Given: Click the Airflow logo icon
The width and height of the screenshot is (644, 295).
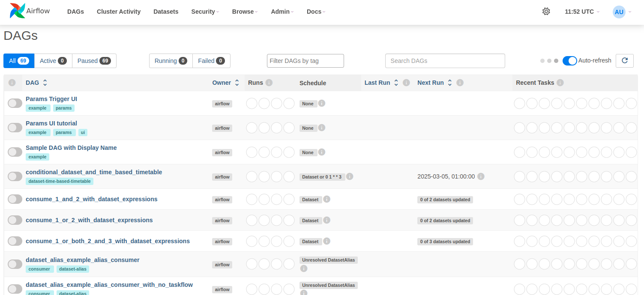Looking at the screenshot, I should coord(17,11).
